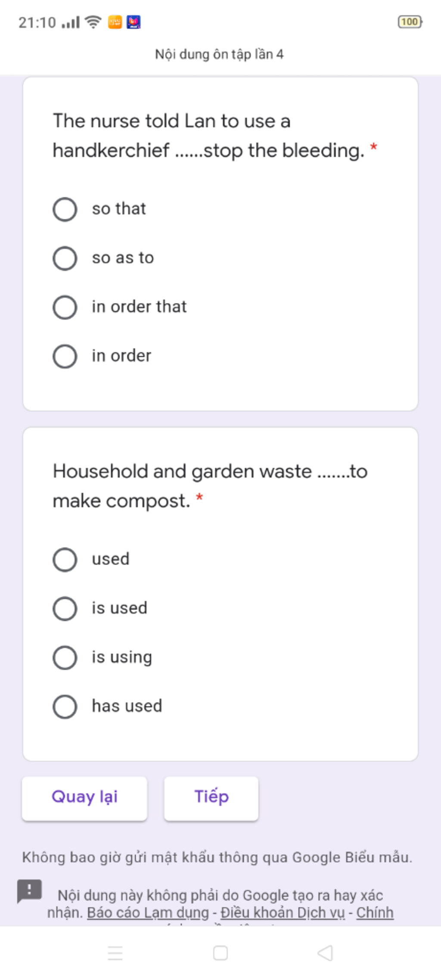
Task: Tap the battery indicator in status bar
Action: pos(410,22)
